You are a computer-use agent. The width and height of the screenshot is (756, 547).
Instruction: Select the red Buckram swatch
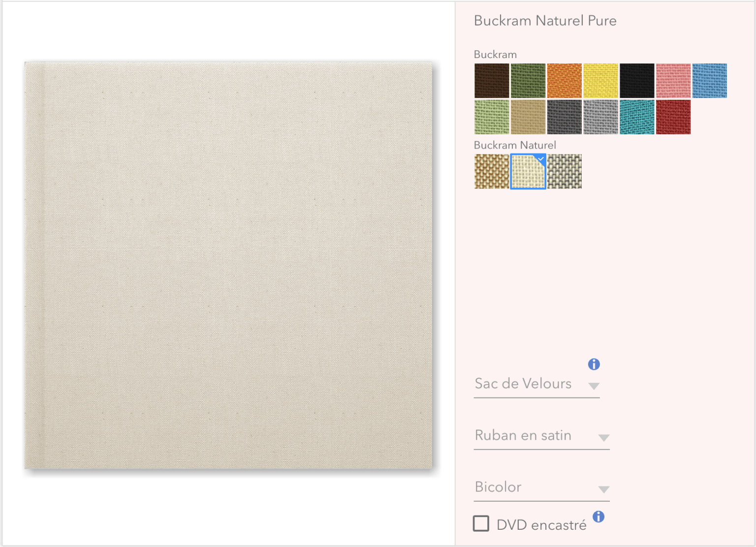(x=673, y=117)
